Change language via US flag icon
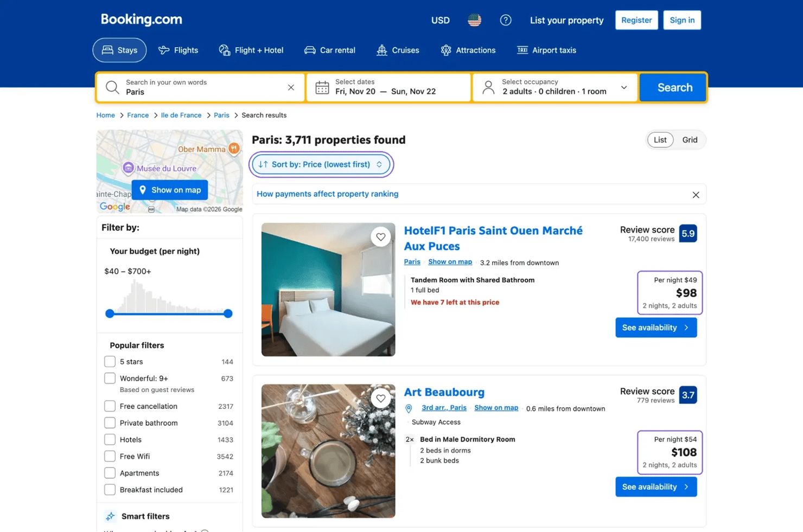Image resolution: width=803 pixels, height=532 pixels. tap(474, 20)
